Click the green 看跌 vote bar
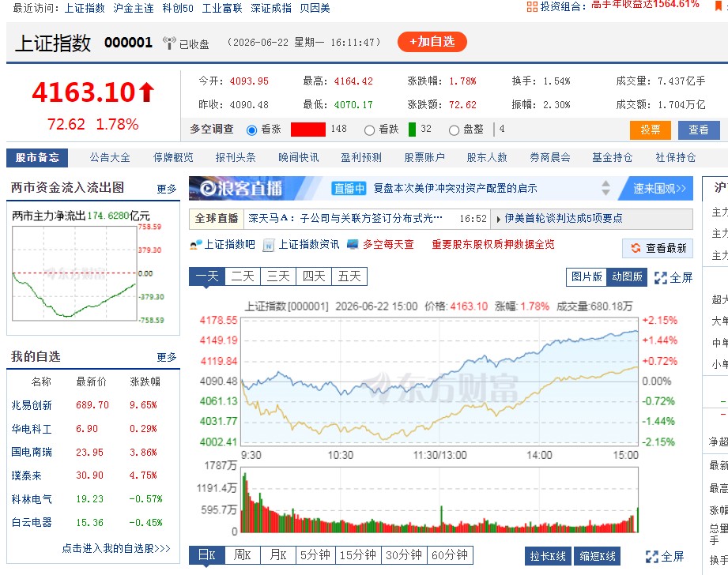The width and height of the screenshot is (728, 575). coord(412,130)
